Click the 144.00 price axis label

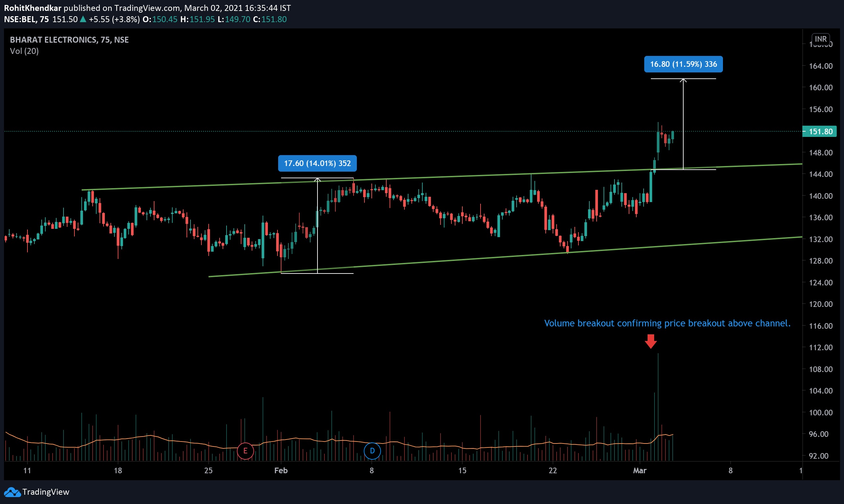click(821, 174)
